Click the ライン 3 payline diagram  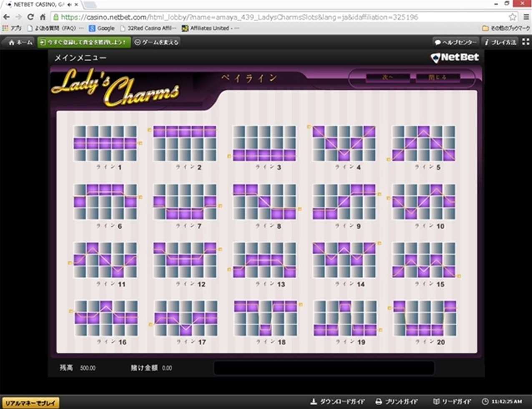pos(264,143)
